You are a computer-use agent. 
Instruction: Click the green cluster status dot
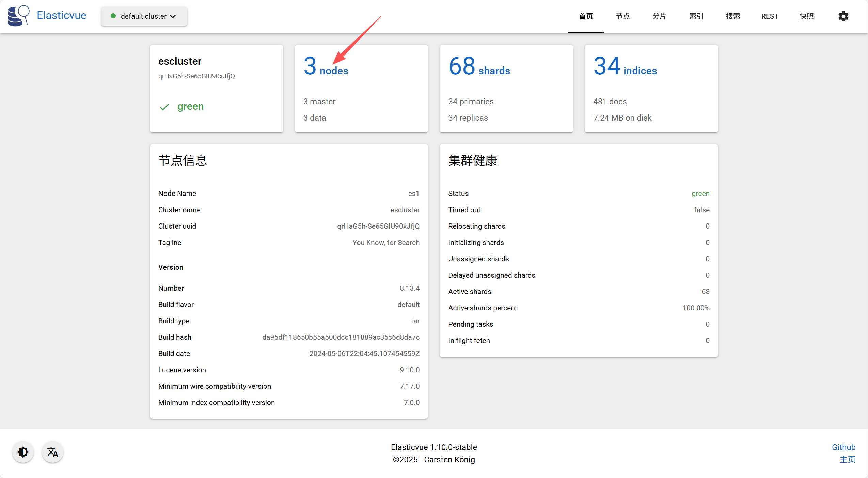click(113, 16)
